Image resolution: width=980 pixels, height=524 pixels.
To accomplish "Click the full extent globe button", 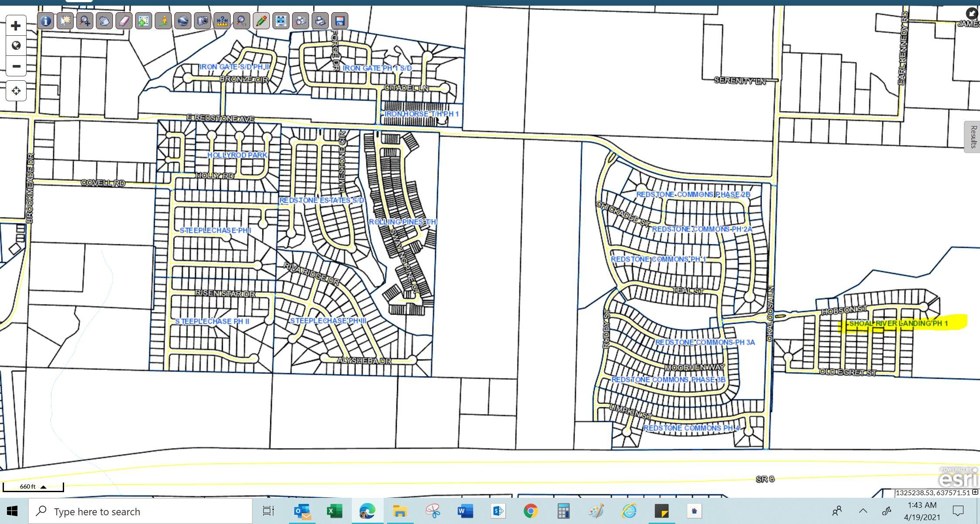I will [16, 45].
